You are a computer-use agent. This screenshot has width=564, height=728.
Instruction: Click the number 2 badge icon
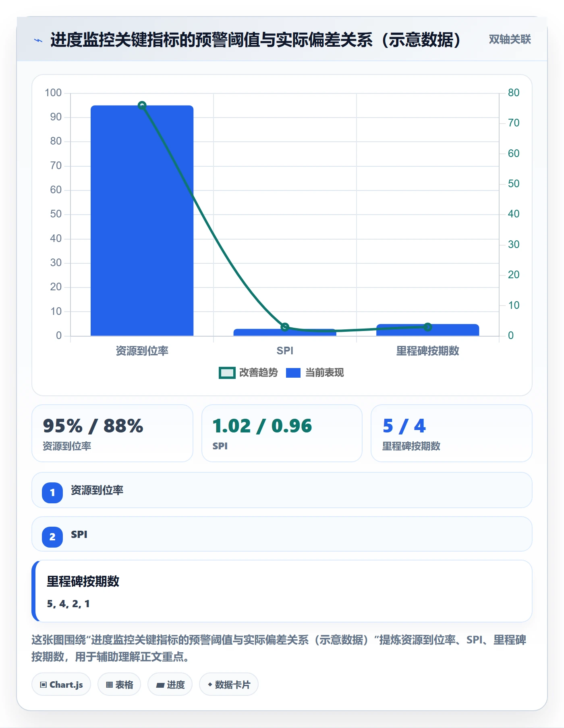(x=52, y=537)
